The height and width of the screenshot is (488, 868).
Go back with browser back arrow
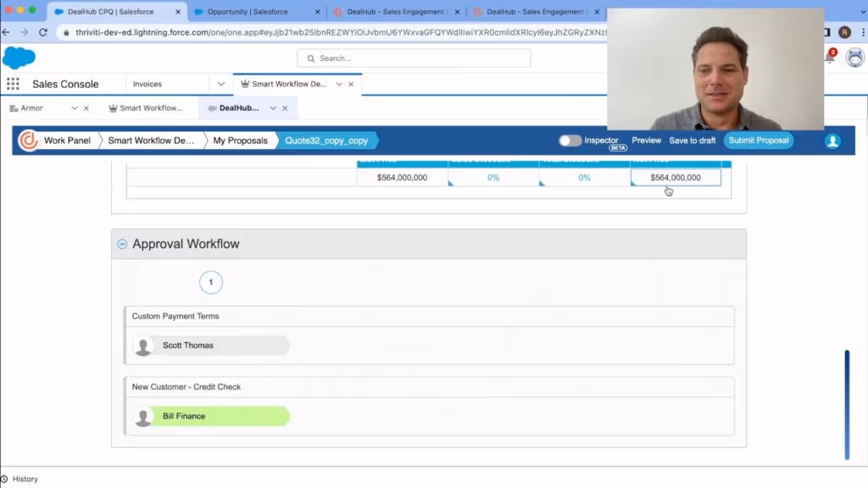pos(6,32)
